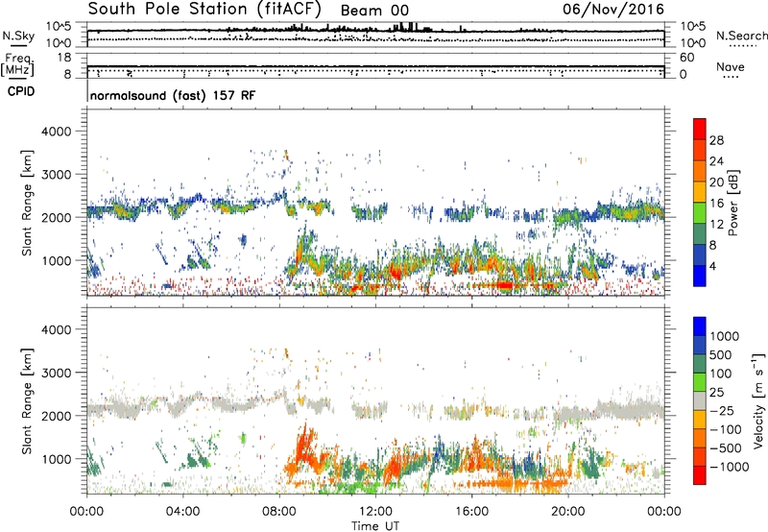Select the "N.Search" legend label
The image size is (768, 532).
741,36
